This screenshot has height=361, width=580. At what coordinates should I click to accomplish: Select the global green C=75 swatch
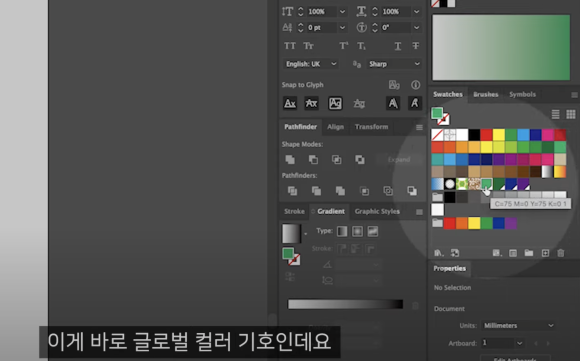(x=486, y=183)
